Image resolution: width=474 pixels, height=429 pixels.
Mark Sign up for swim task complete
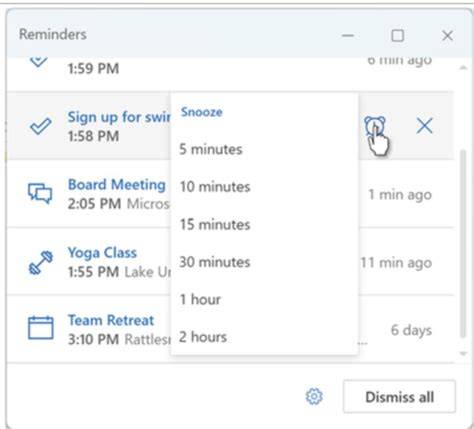click(41, 126)
